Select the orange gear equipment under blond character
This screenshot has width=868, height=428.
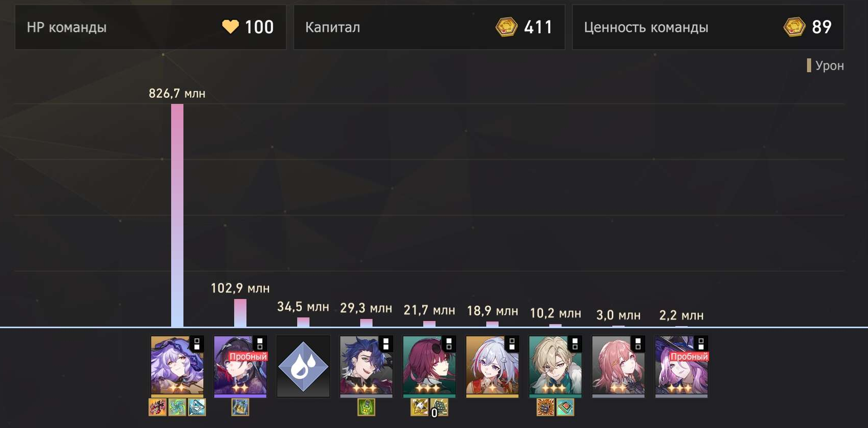click(x=546, y=408)
